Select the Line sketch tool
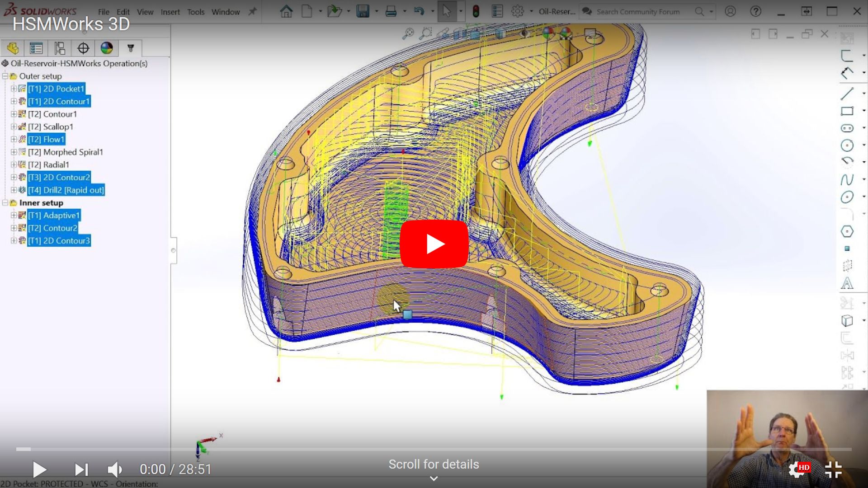Image resolution: width=868 pixels, height=488 pixels. (847, 94)
